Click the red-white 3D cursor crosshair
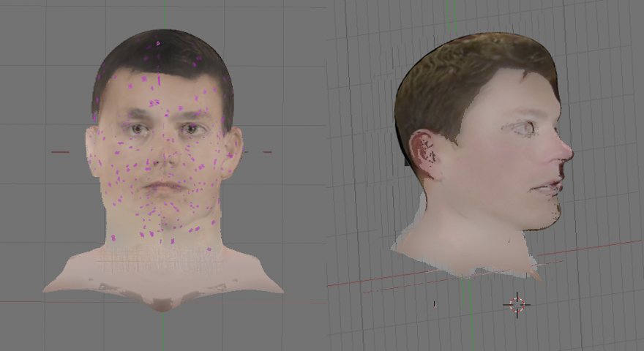The image size is (644, 351). (517, 305)
